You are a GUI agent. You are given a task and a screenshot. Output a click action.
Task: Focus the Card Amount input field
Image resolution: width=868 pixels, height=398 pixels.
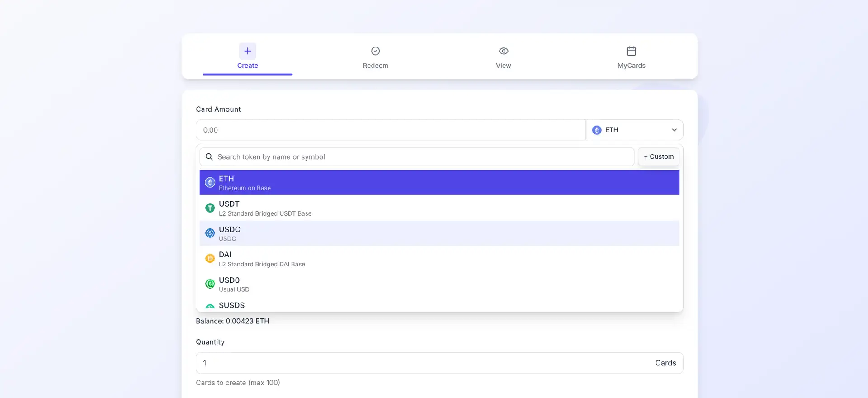(x=391, y=130)
